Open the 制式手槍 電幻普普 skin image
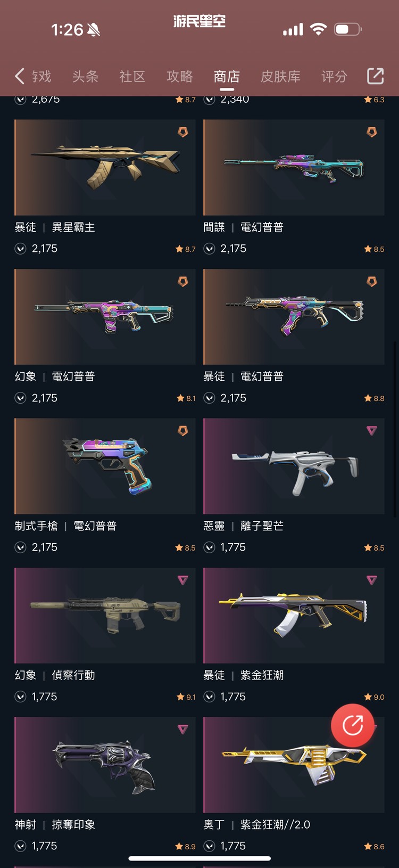Image resolution: width=399 pixels, height=868 pixels. [x=105, y=466]
